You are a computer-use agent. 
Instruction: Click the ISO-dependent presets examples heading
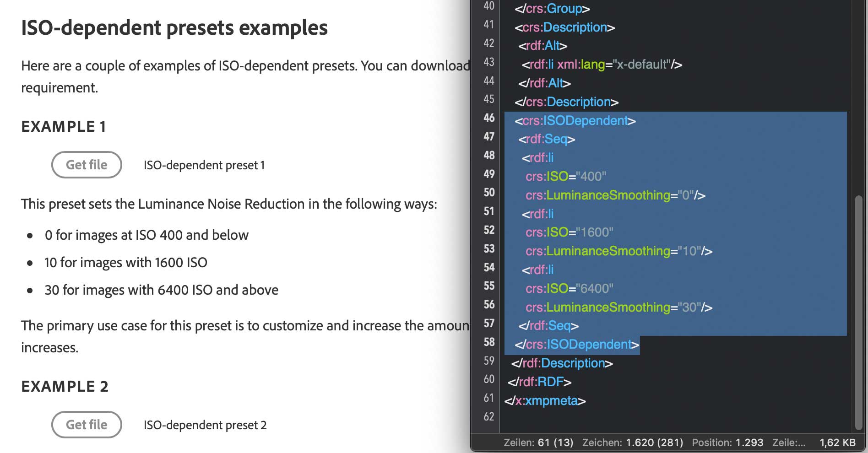[x=174, y=28]
